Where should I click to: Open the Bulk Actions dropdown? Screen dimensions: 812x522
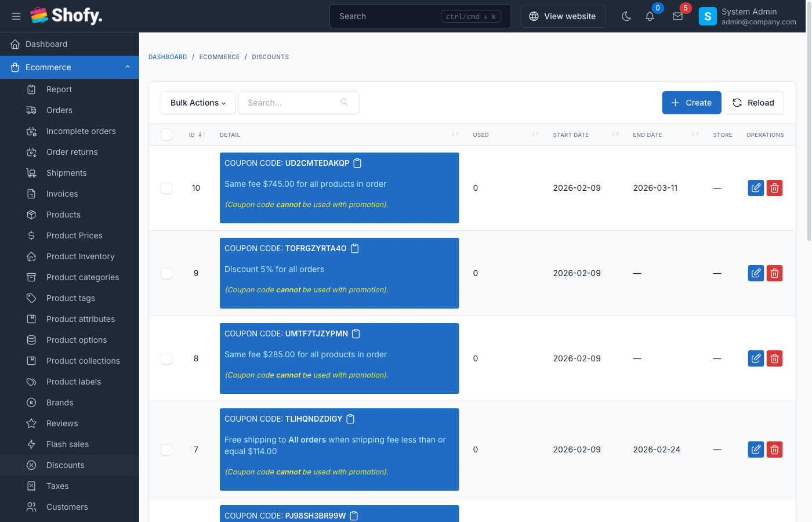198,103
